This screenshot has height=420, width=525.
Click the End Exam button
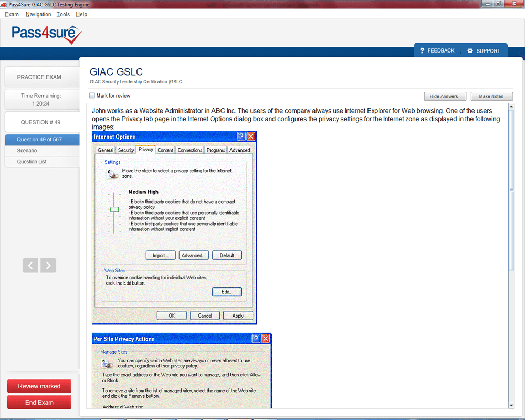(39, 402)
